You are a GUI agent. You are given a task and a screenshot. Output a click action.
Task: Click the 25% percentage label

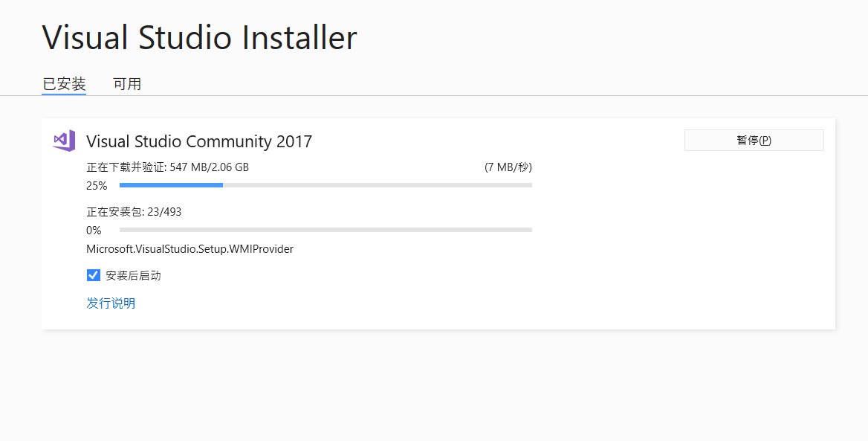click(96, 185)
